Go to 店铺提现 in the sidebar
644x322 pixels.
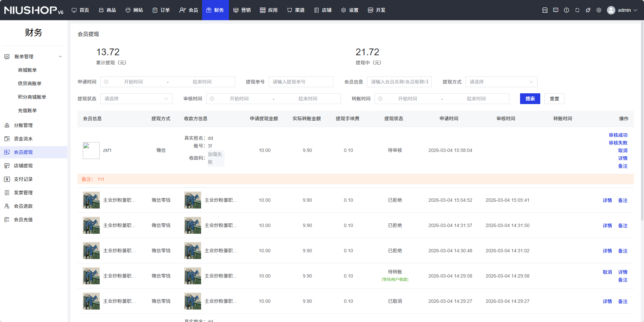[23, 166]
